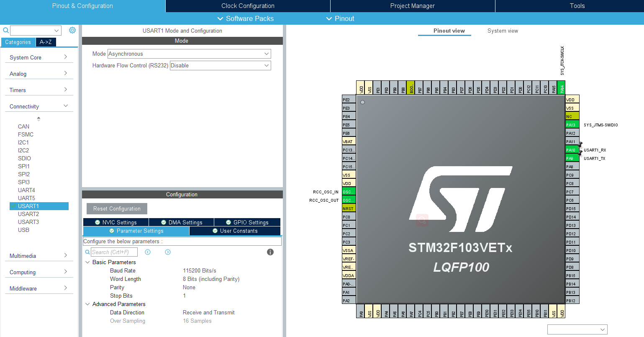644x337 pixels.
Task: Click the VBAT pin on chip
Action: click(x=349, y=141)
